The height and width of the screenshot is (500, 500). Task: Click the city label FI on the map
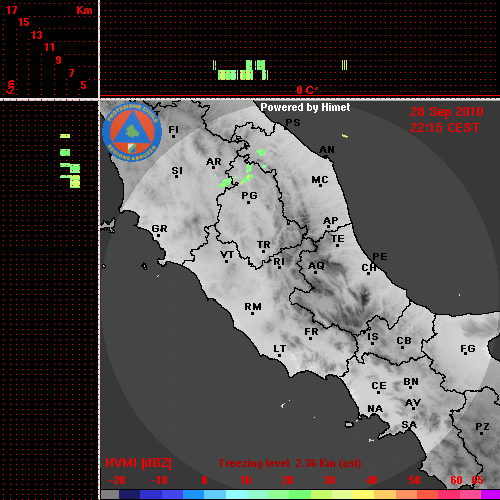[x=173, y=129]
